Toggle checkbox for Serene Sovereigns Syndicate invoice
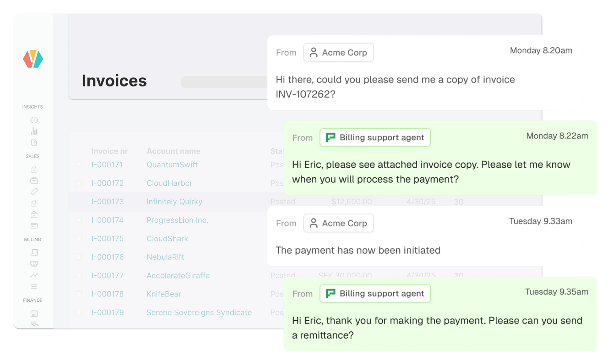611x364 pixels. click(x=79, y=312)
